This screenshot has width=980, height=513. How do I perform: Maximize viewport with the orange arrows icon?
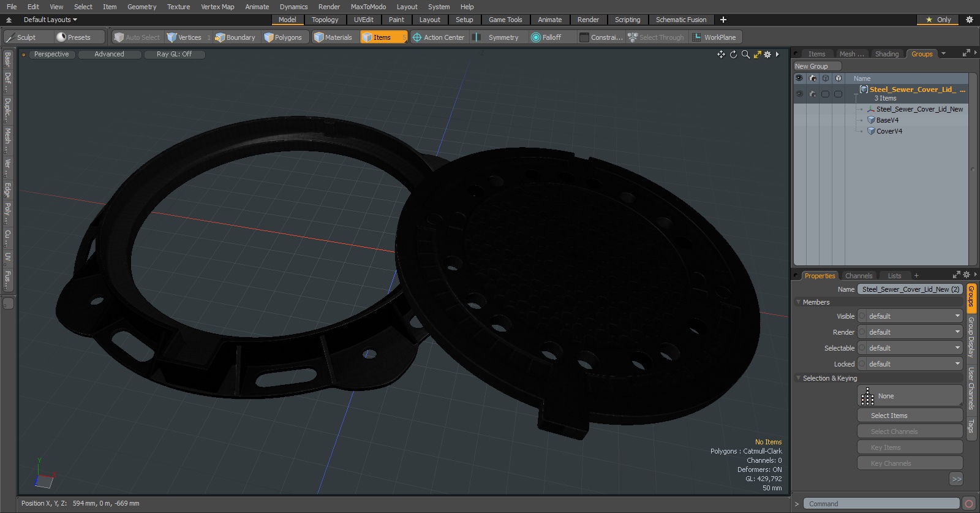coord(758,55)
